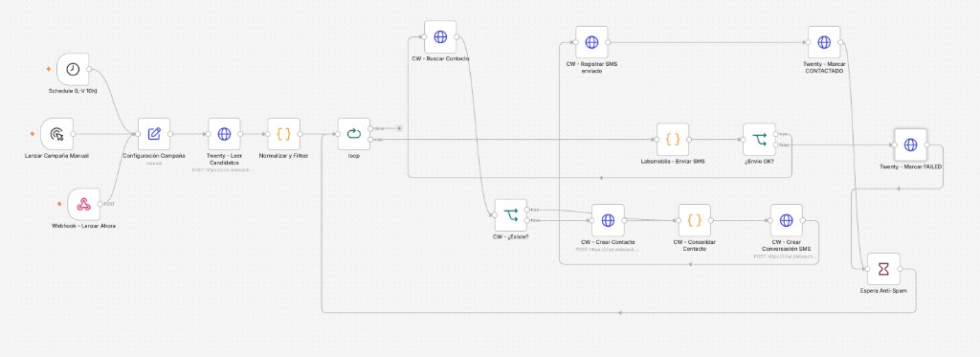Viewport: 980px width, 357px height.
Task: Select the CW - Crear Conversación SMS node
Action: point(787,220)
